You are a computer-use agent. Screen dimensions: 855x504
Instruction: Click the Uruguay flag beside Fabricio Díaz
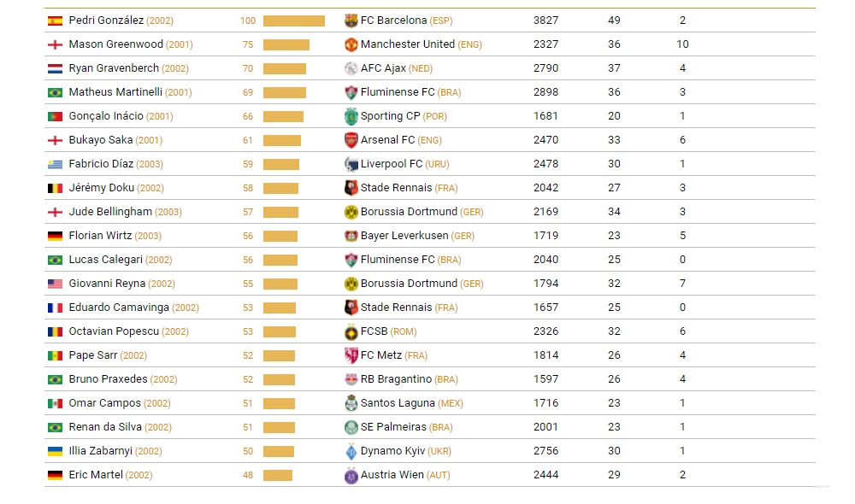55,164
